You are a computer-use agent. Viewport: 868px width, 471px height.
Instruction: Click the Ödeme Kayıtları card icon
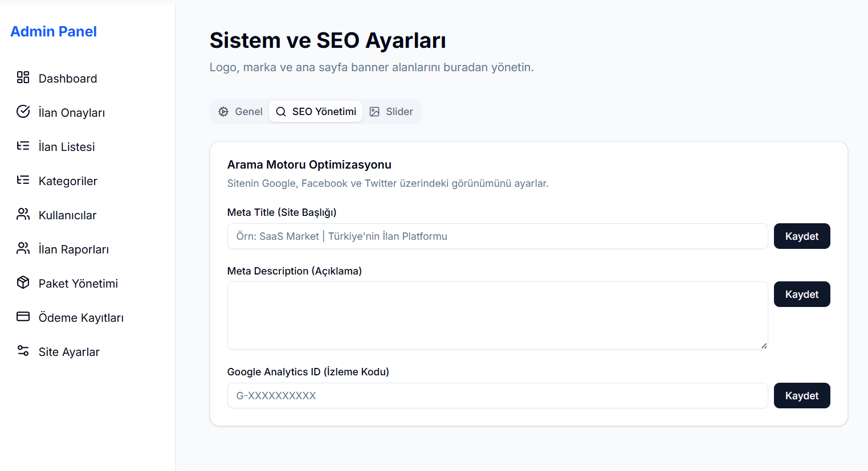23,317
